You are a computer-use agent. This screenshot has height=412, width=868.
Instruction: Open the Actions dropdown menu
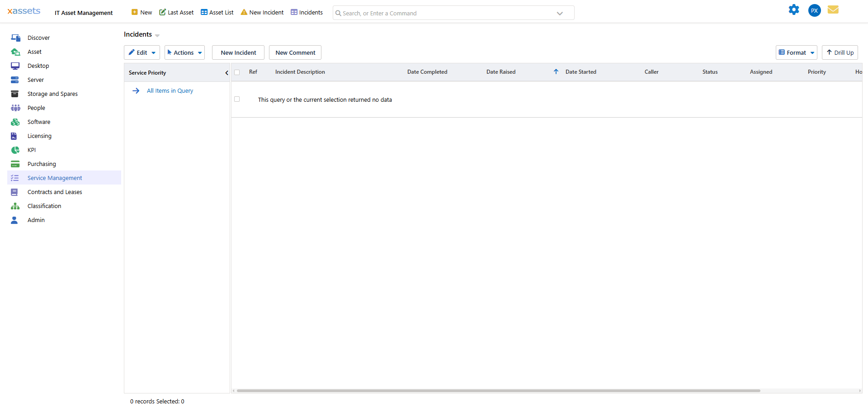point(184,53)
